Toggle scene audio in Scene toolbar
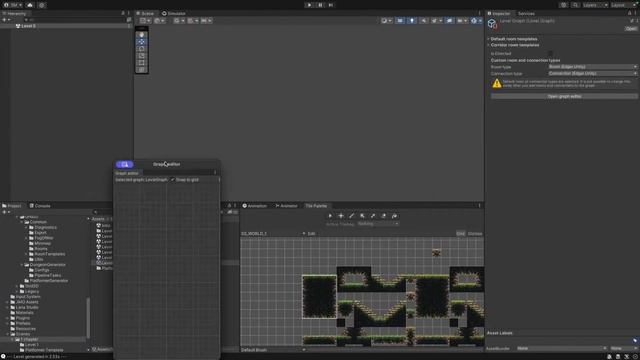Screen dimensions: 640x360 [x=423, y=20]
